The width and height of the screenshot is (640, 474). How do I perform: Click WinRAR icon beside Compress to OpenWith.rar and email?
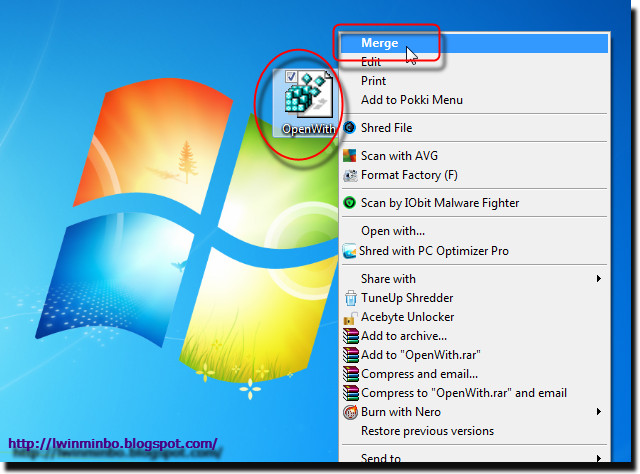pyautogui.click(x=351, y=393)
